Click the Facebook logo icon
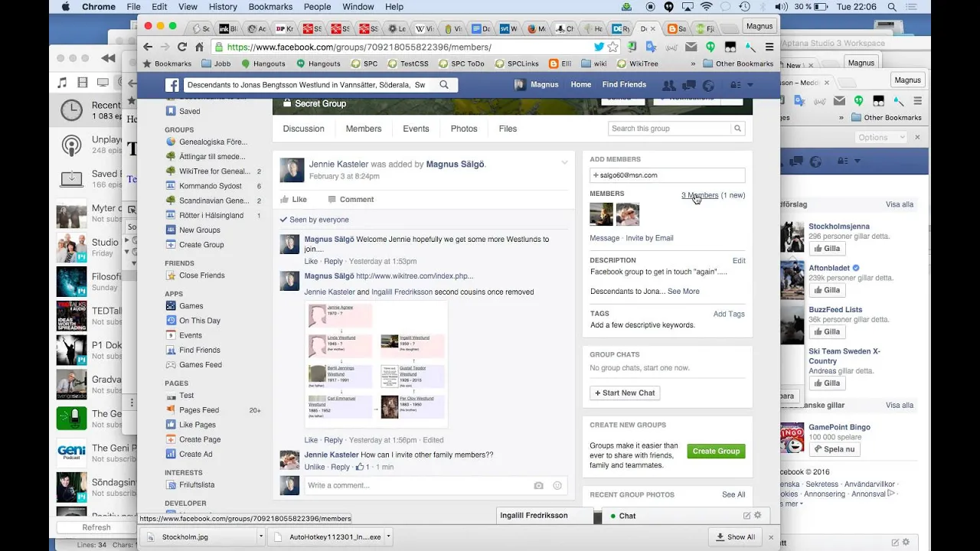Viewport: 980px width, 551px height. pos(172,85)
